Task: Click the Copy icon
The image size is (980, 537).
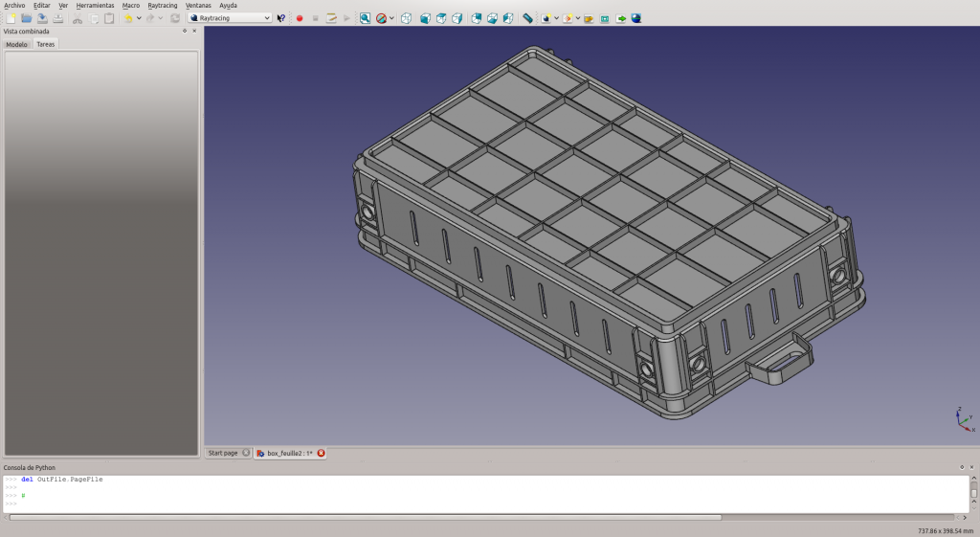Action: tap(93, 18)
